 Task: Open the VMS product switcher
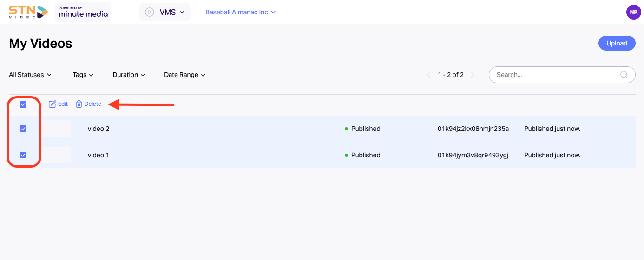coord(165,12)
